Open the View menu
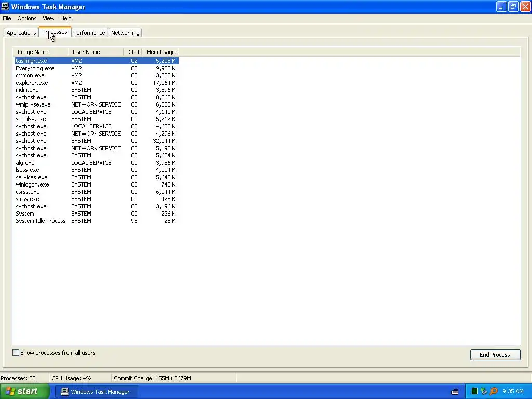The image size is (532, 399). 48,18
